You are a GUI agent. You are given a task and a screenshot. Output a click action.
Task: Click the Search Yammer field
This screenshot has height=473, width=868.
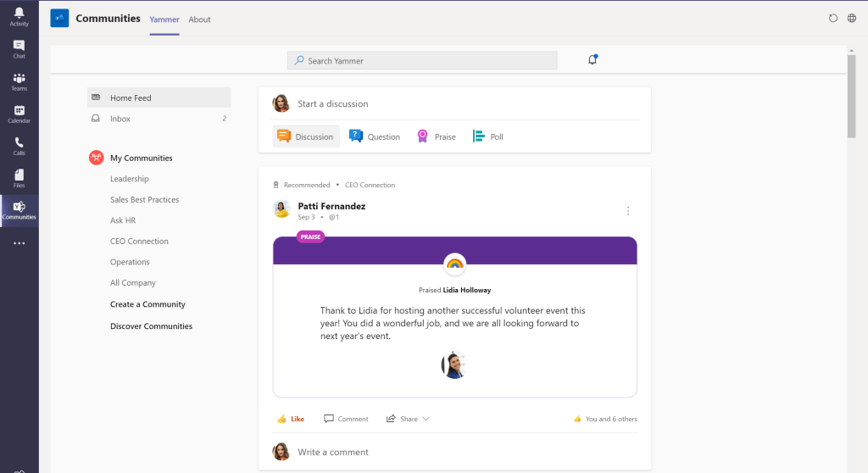(422, 60)
